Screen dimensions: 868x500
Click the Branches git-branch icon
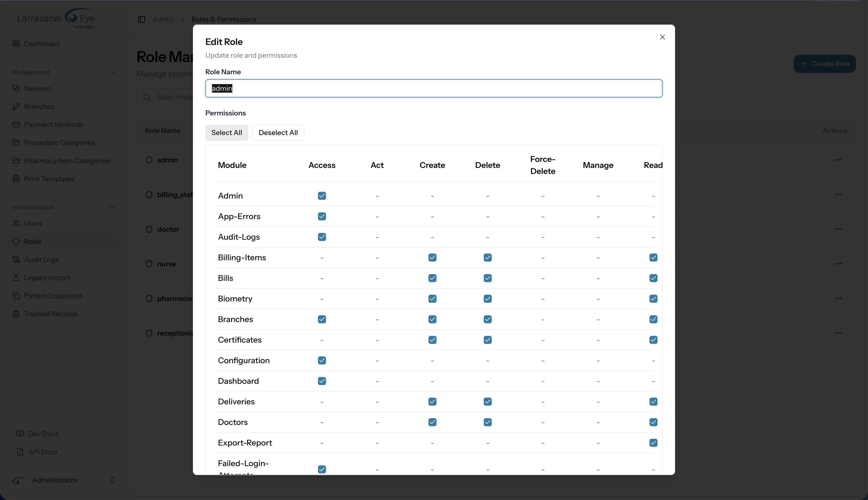click(16, 106)
